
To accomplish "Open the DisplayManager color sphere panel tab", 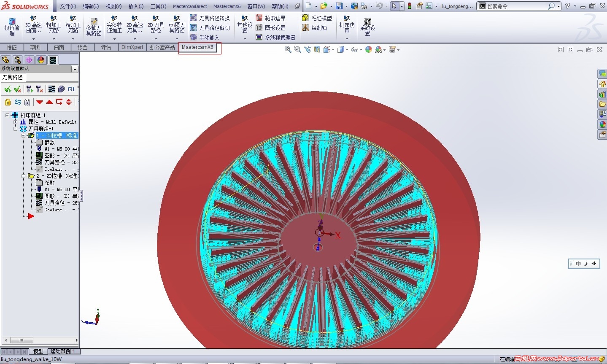I will pos(41,60).
